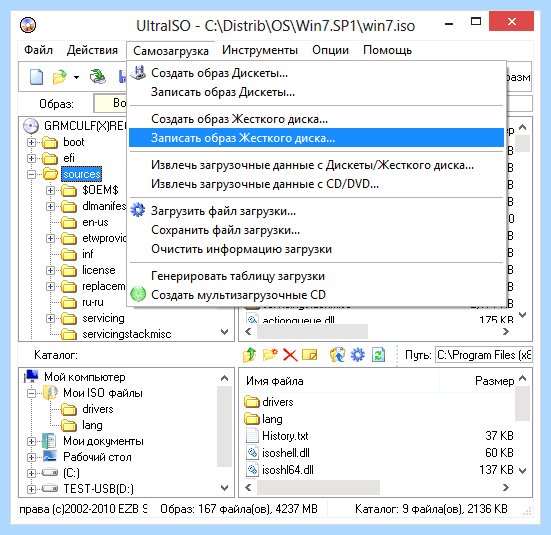Screen dimensions: 551x535
Task: Select the drivers folder in file list
Action: click(x=278, y=402)
